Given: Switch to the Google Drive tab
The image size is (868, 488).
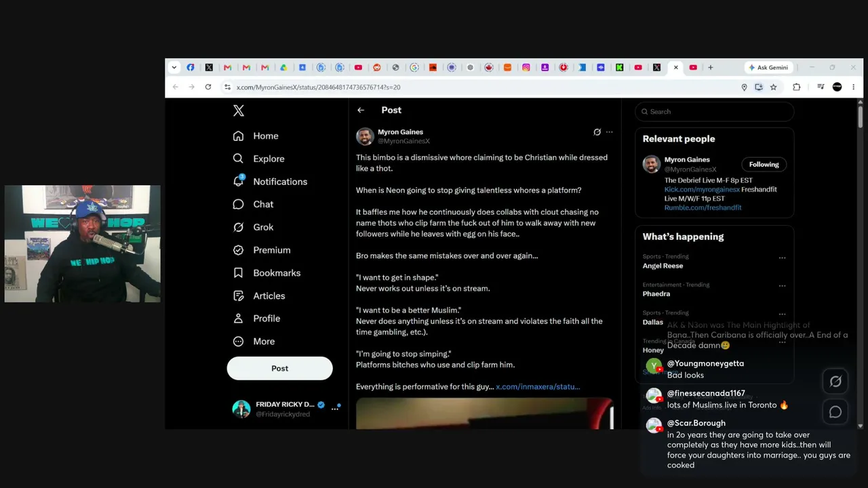Looking at the screenshot, I should [x=283, y=67].
